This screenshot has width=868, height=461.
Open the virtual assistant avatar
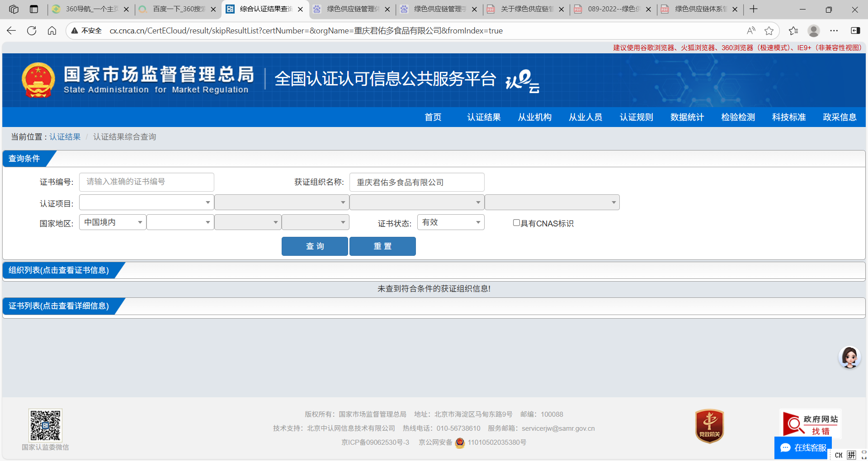849,358
